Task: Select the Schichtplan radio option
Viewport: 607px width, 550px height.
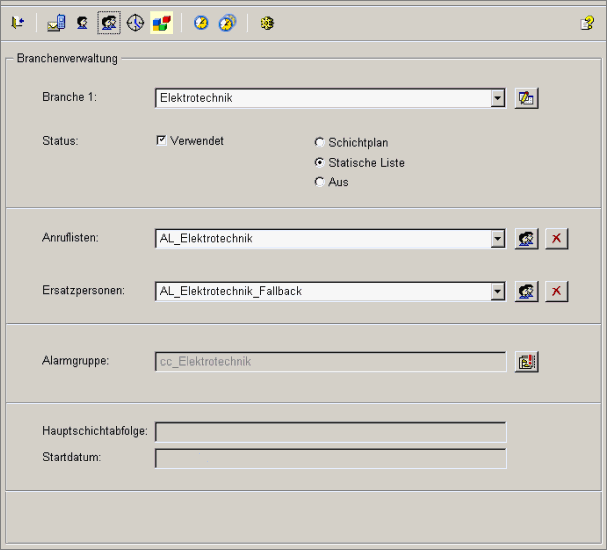Action: coord(320,143)
